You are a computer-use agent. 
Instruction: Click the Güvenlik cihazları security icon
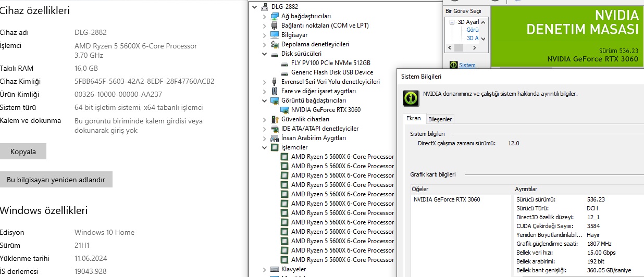pos(275,119)
